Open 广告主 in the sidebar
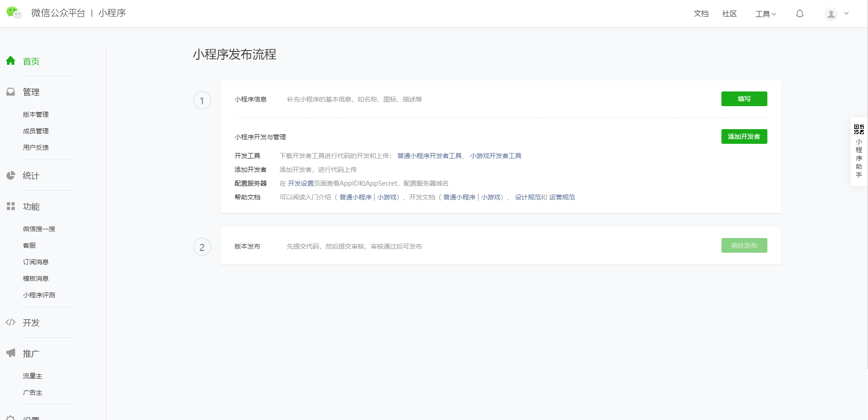The width and height of the screenshot is (868, 420). pos(33,392)
